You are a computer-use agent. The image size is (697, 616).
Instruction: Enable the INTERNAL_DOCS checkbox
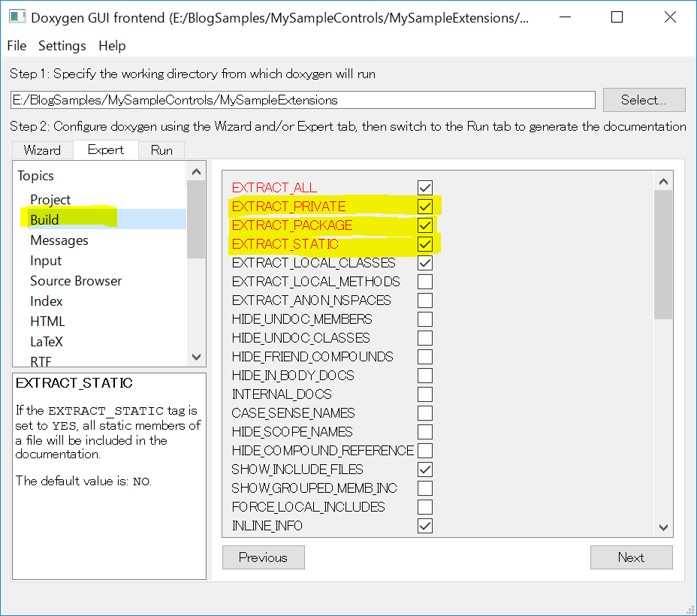(x=425, y=394)
